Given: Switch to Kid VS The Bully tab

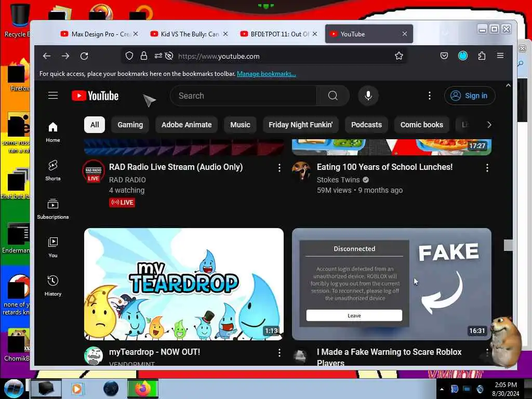Looking at the screenshot, I should 189,34.
